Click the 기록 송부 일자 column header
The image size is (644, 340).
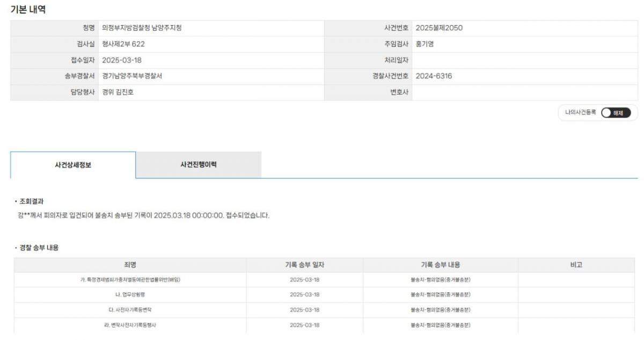(x=305, y=265)
